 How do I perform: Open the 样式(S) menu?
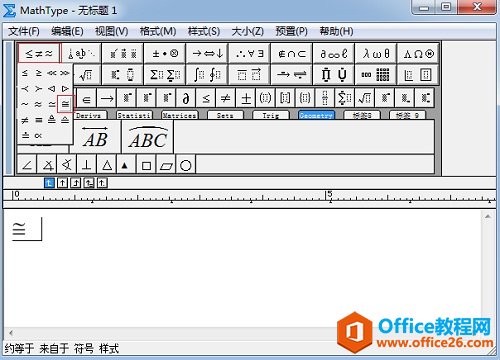point(203,31)
